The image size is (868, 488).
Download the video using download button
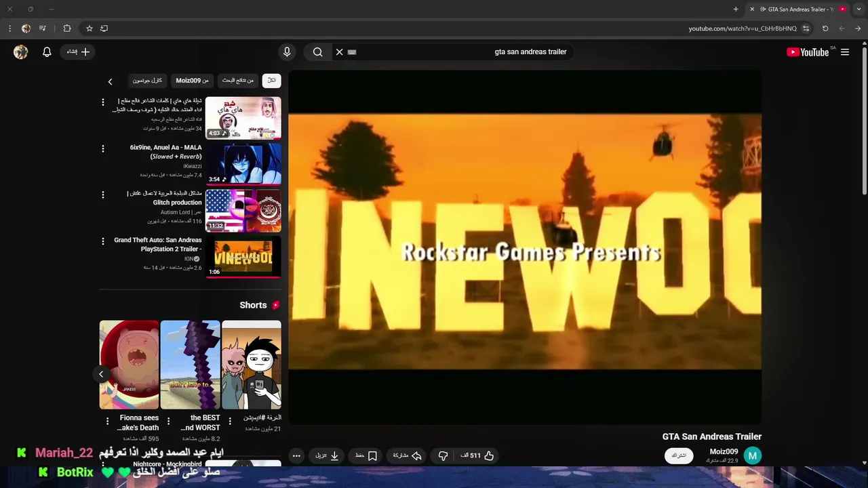(328, 456)
